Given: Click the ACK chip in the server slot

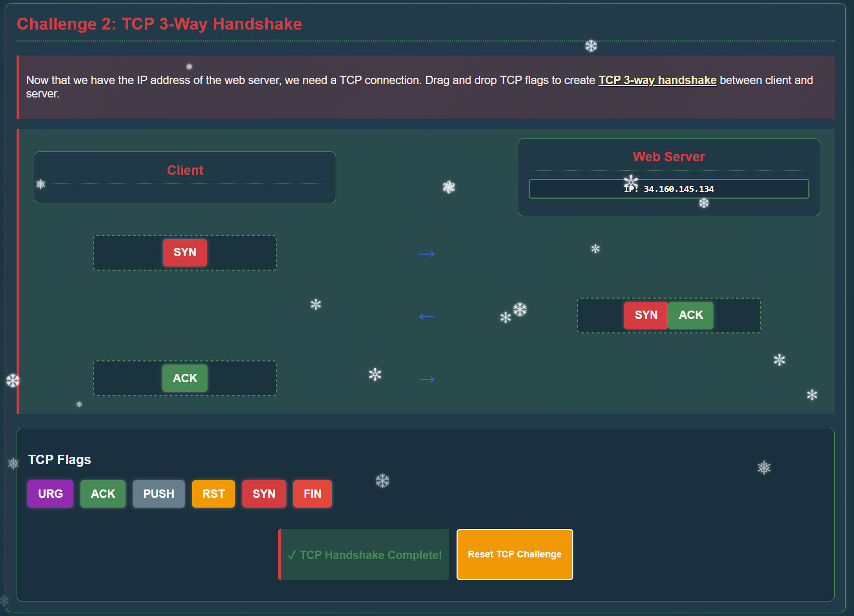Looking at the screenshot, I should click(x=691, y=315).
